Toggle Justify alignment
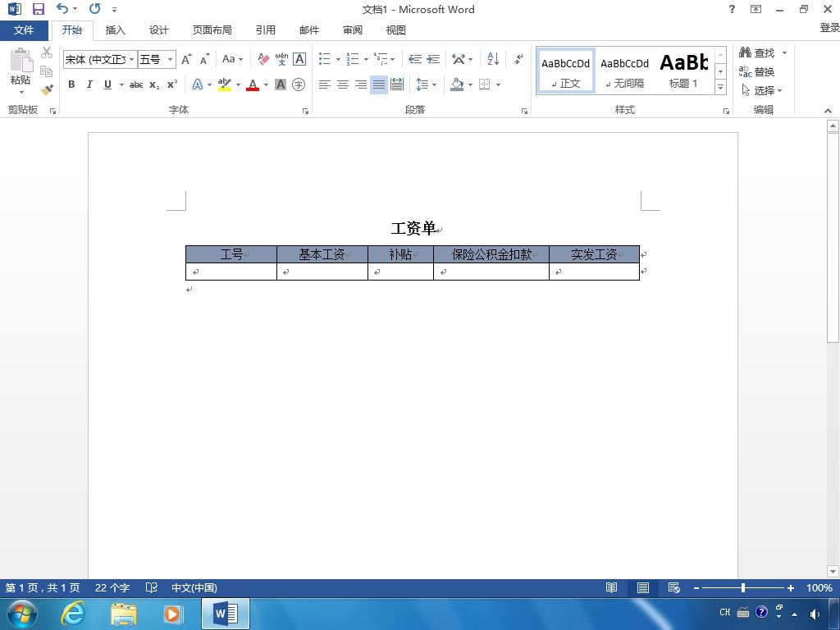The height and width of the screenshot is (630, 840). (379, 84)
